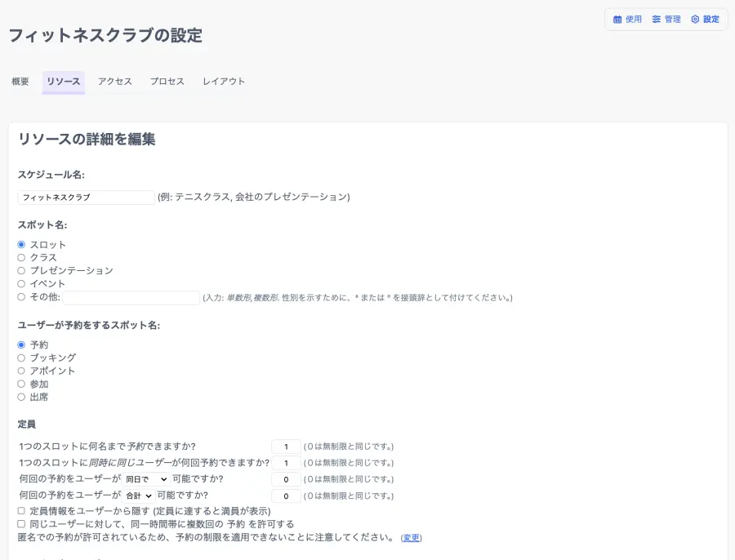The width and height of the screenshot is (735, 560).
Task: Click the 変更 link
Action: (411, 538)
